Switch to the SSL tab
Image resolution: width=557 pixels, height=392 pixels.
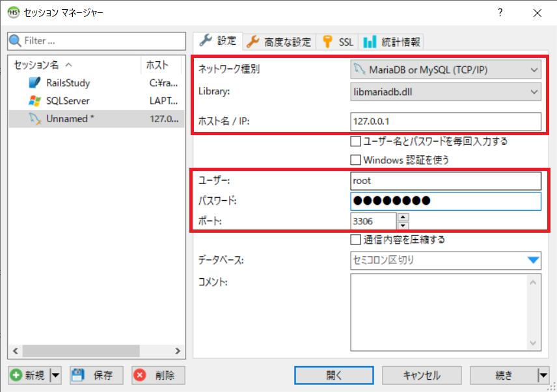coord(337,42)
